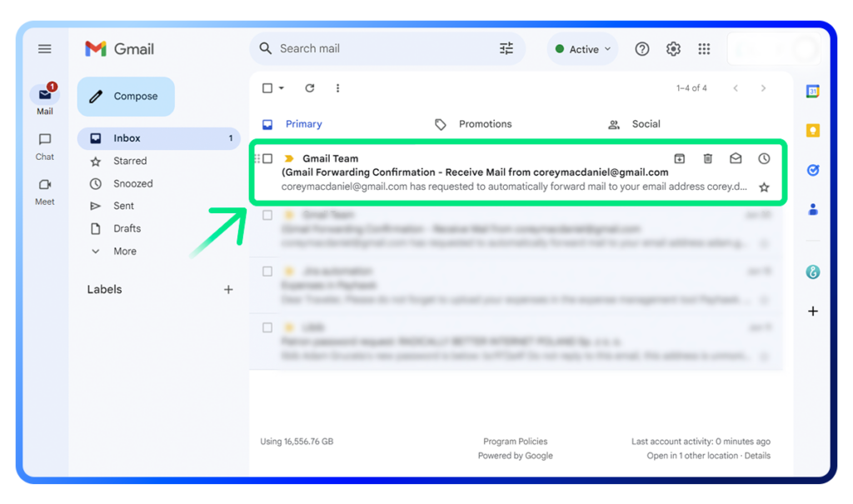Open the Support help icon
853x504 pixels.
pos(642,49)
